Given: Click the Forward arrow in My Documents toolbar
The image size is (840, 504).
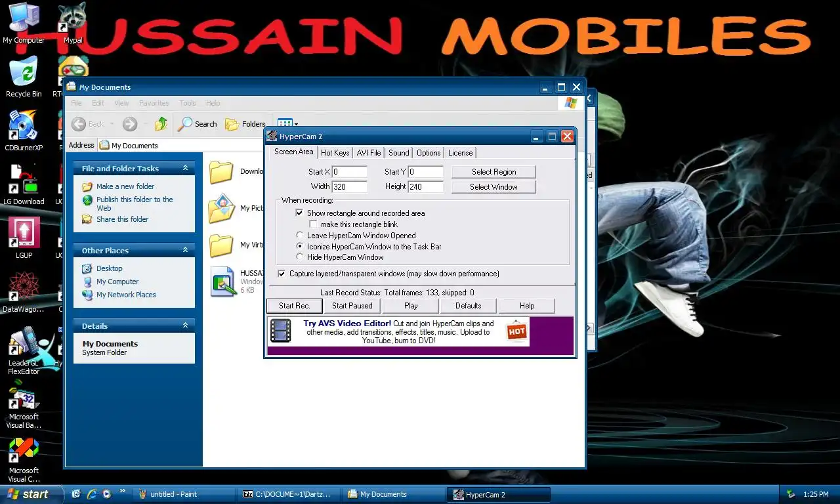Looking at the screenshot, I should click(130, 123).
